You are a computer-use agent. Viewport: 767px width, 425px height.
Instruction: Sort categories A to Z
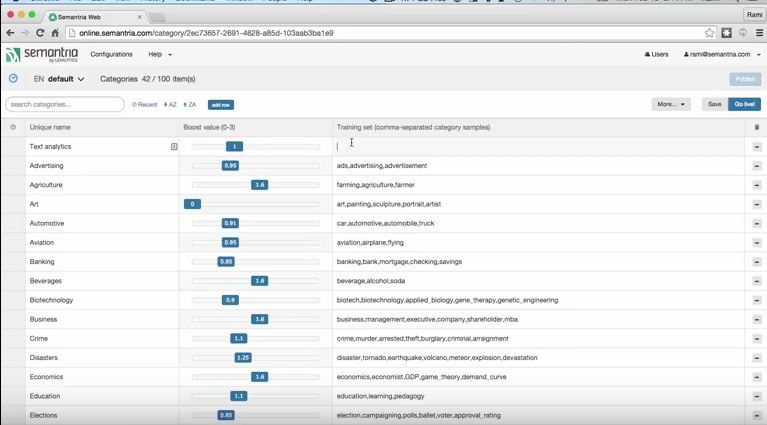[x=169, y=104]
